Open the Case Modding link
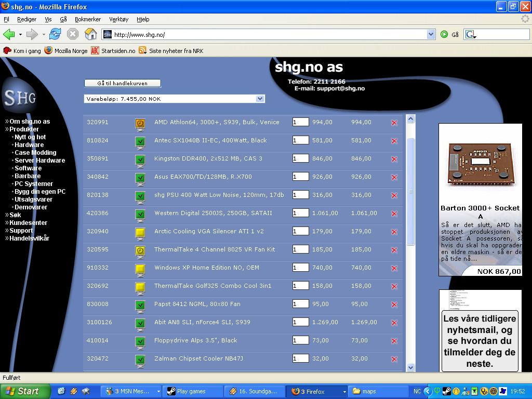Screen dimensions: 532x399 click(36, 153)
